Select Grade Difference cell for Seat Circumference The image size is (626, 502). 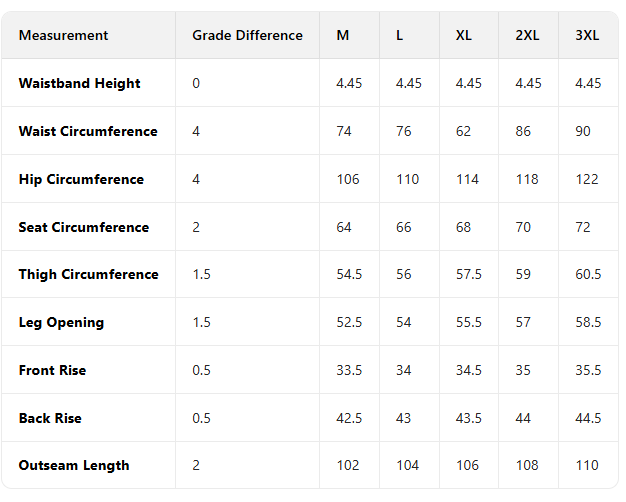coord(196,227)
